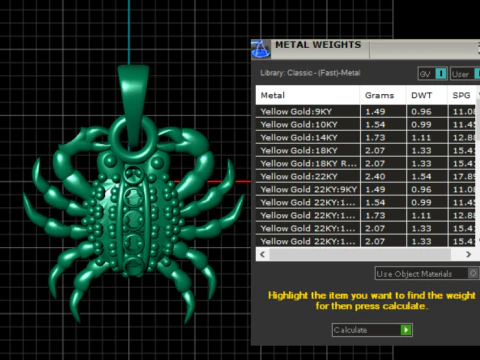The width and height of the screenshot is (480, 360).
Task: Click the vertical scrollbar of metal table
Action: tap(478, 119)
